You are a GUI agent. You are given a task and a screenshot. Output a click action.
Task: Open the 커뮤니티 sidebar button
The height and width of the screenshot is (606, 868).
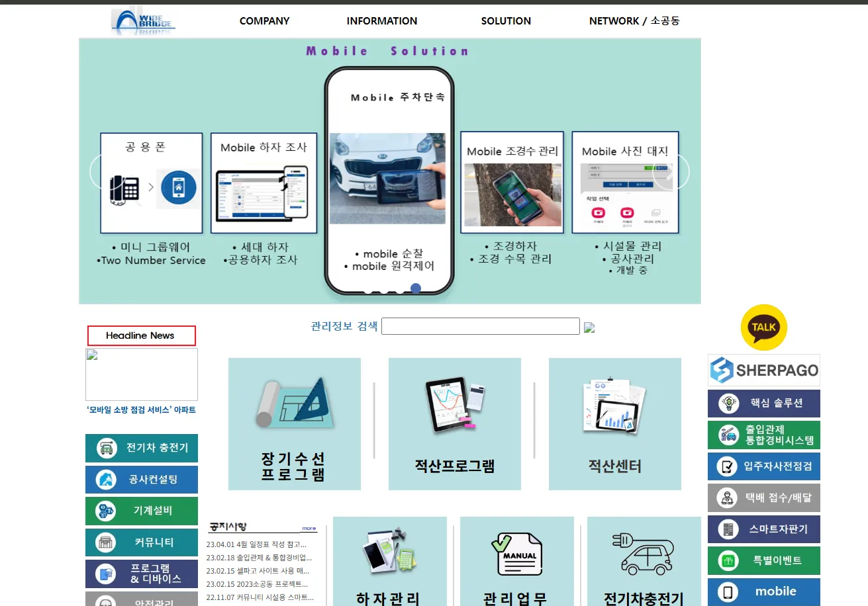pos(142,542)
